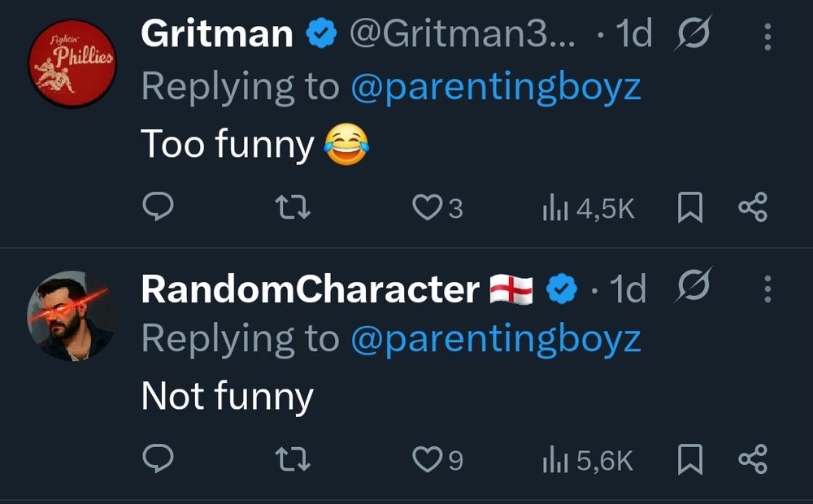Open more options menu on RandomCharacter's tweet
The image size is (813, 504).
768,289
